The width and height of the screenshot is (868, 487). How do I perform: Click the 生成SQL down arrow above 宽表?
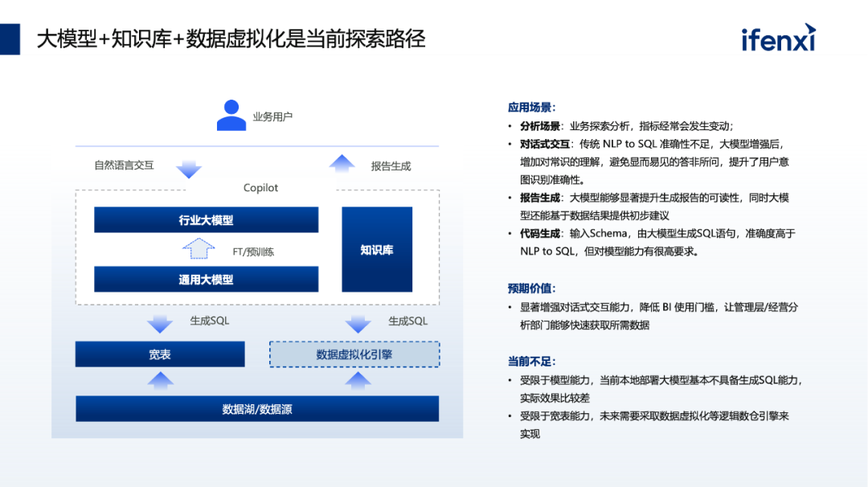(160, 324)
